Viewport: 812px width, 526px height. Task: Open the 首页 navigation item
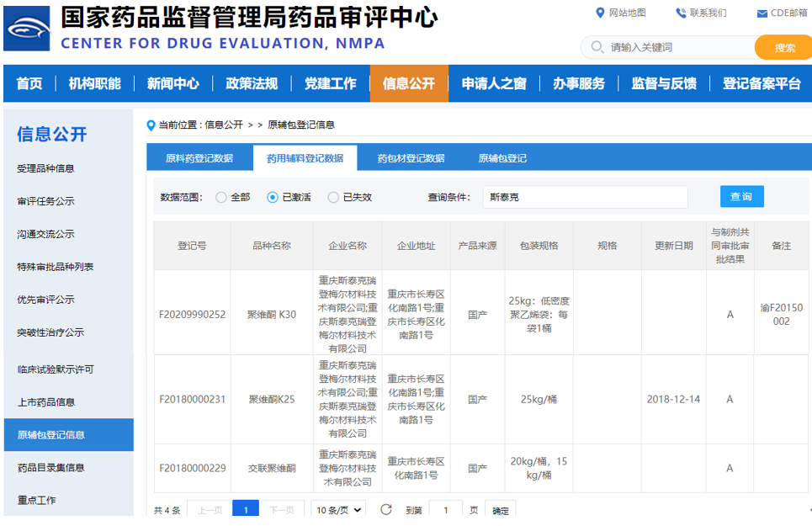29,83
